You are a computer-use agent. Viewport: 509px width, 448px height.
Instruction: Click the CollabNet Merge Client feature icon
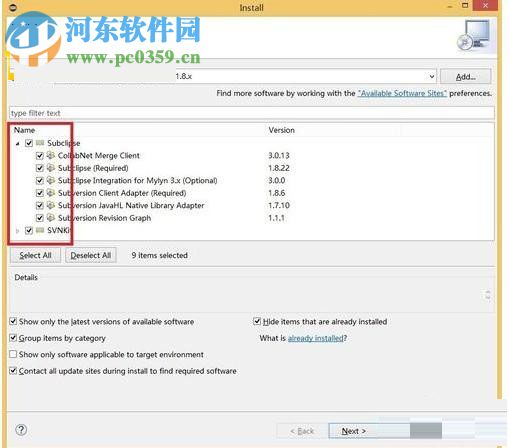51,155
